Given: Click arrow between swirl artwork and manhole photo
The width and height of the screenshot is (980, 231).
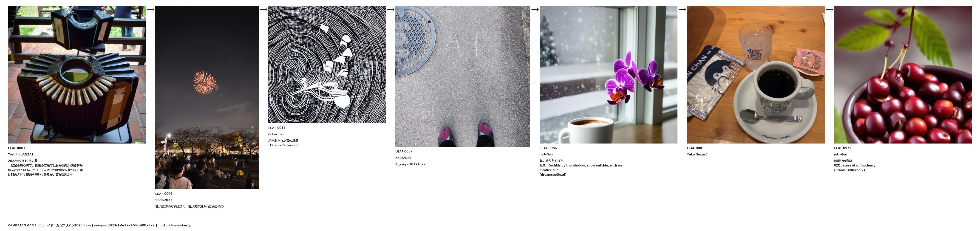Looking at the screenshot, I should 391,9.
